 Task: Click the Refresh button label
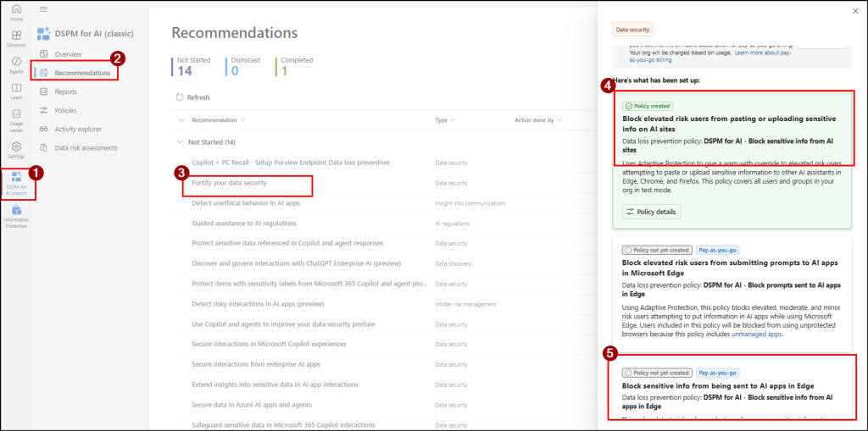click(x=198, y=97)
